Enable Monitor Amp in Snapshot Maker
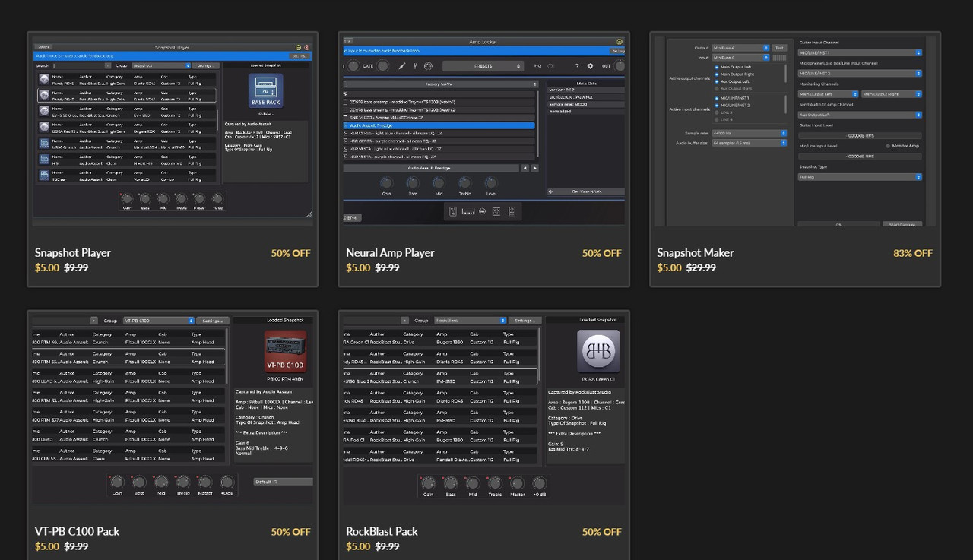The width and height of the screenshot is (973, 560). [888, 145]
